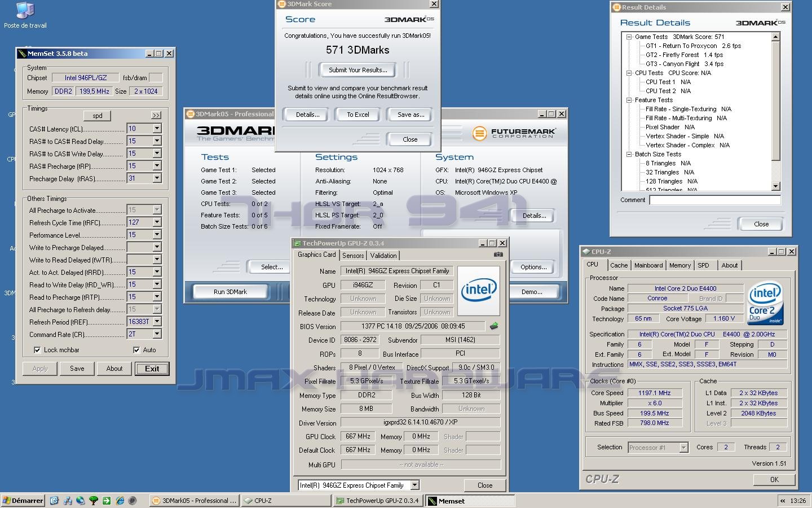Collapse the Feature Tests tree node
The height and width of the screenshot is (508, 812).
tap(629, 100)
